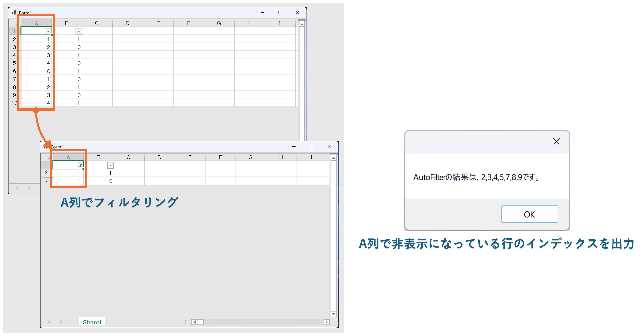Viewport: 644px width, 336px height.
Task: Open the active filter dropdown in A1 of front window
Action: click(x=80, y=165)
